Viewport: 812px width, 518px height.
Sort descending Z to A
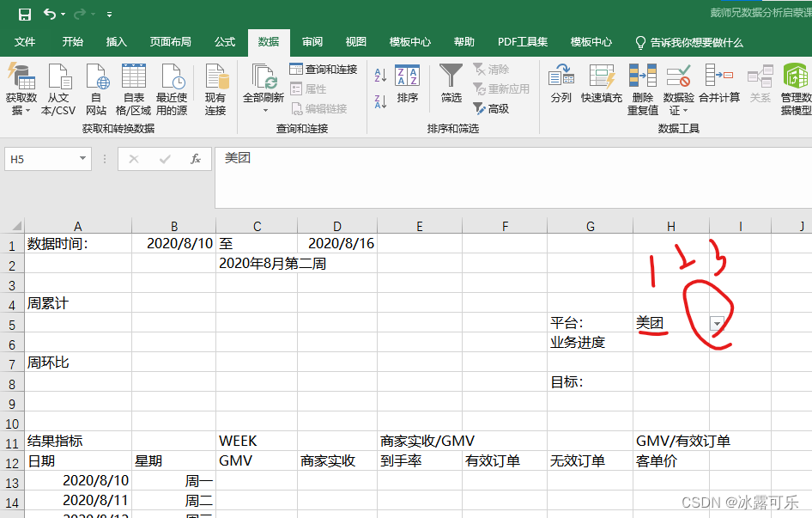tap(380, 101)
